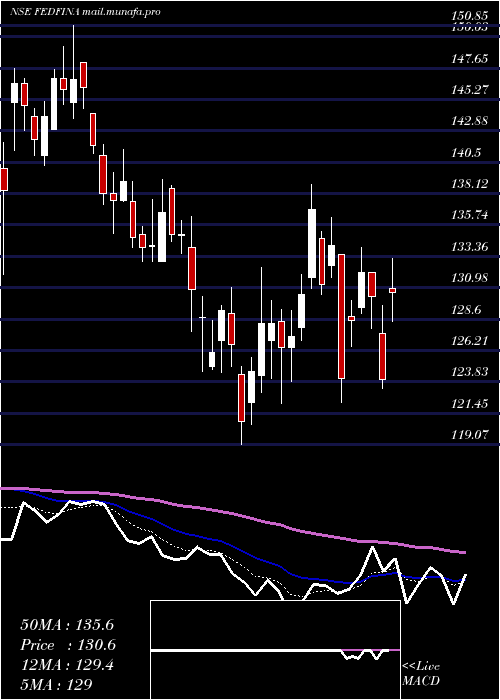Click the tallest red candle near 133
The image size is (500, 700).
(342, 316)
